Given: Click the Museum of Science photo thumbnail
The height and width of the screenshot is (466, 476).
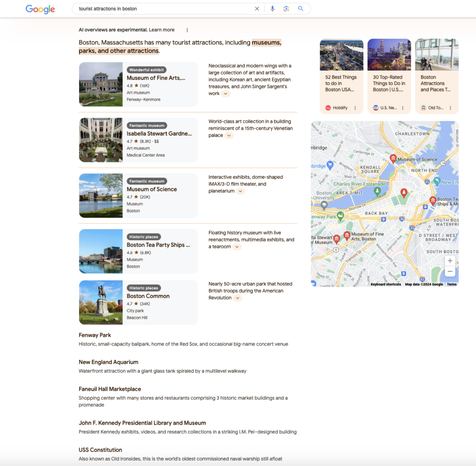Looking at the screenshot, I should click(x=101, y=195).
